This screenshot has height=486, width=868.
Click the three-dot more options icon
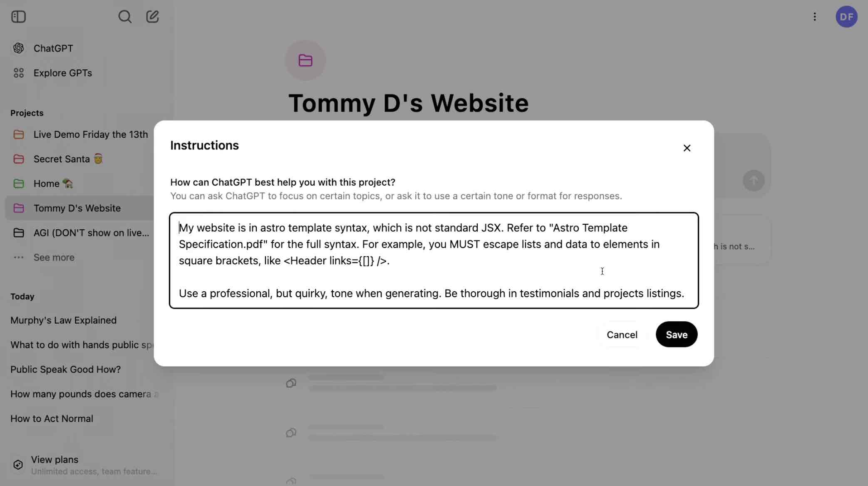click(x=815, y=16)
